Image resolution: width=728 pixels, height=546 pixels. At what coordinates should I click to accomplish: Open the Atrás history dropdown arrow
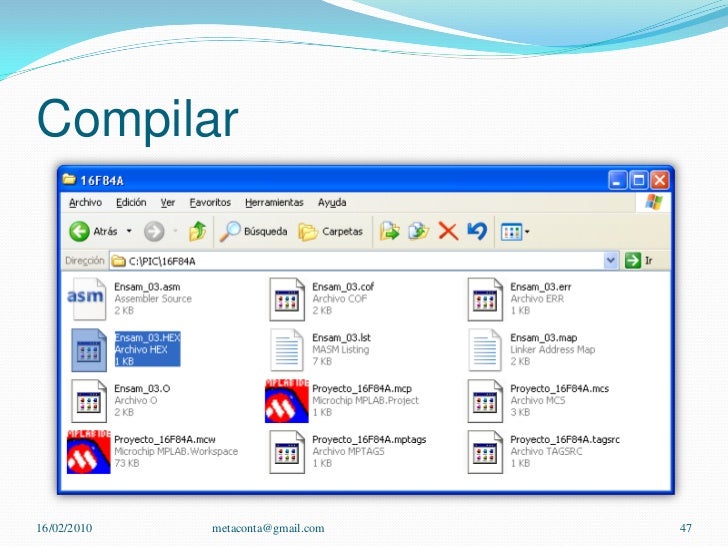click(129, 231)
